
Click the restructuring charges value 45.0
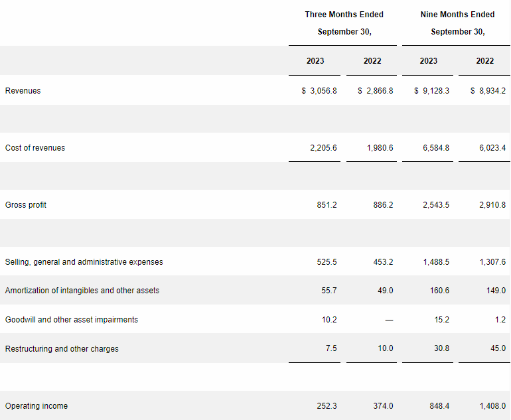tap(498, 348)
